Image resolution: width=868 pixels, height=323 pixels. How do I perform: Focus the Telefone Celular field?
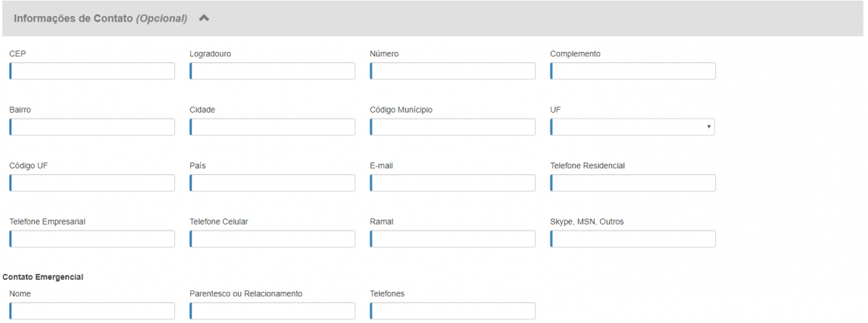pos(273,239)
